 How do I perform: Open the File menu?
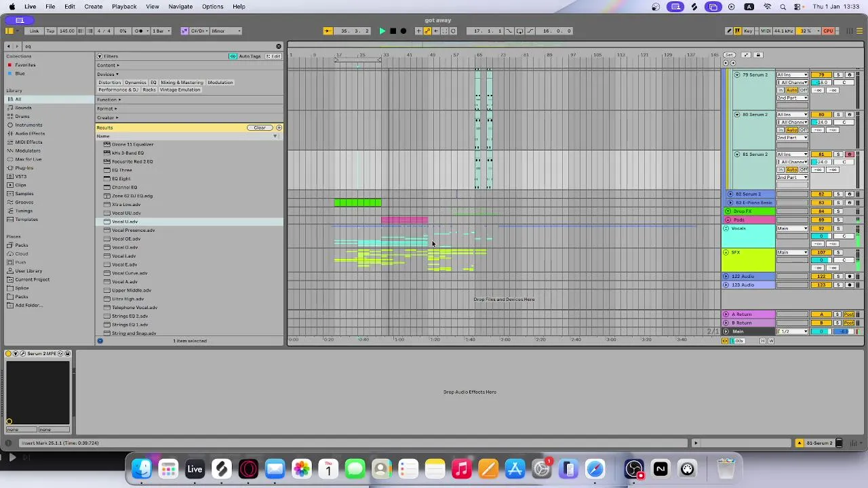pyautogui.click(x=50, y=6)
